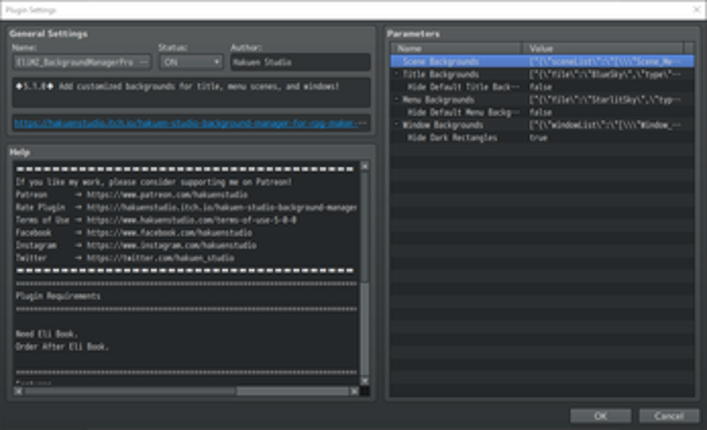Select Hide Default Menu Background parameter

point(542,112)
